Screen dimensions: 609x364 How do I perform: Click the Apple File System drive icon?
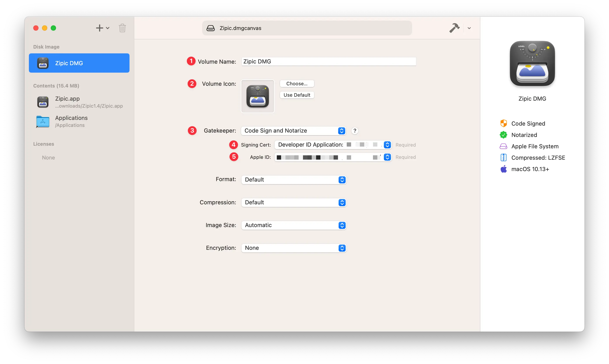[503, 146]
